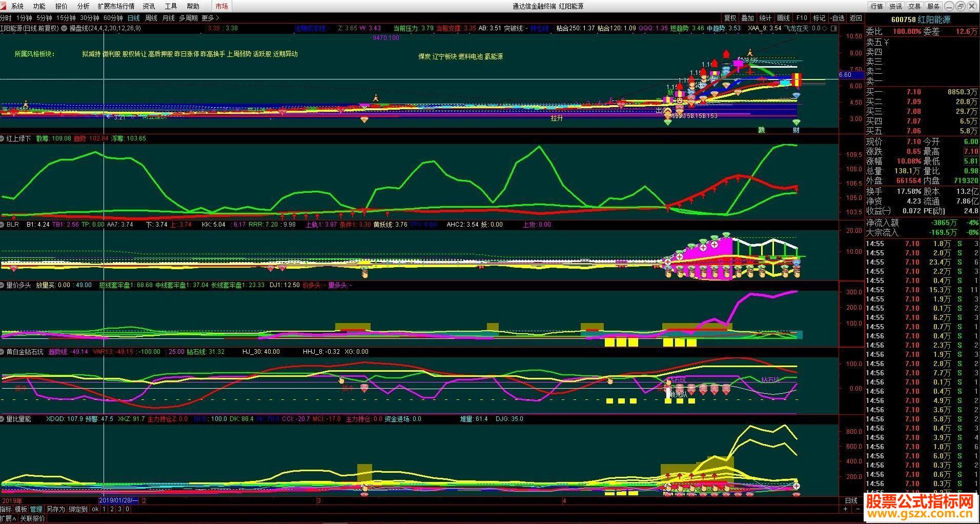980x524 pixels.
Task: Open the 服务 service button
Action: [x=933, y=6]
